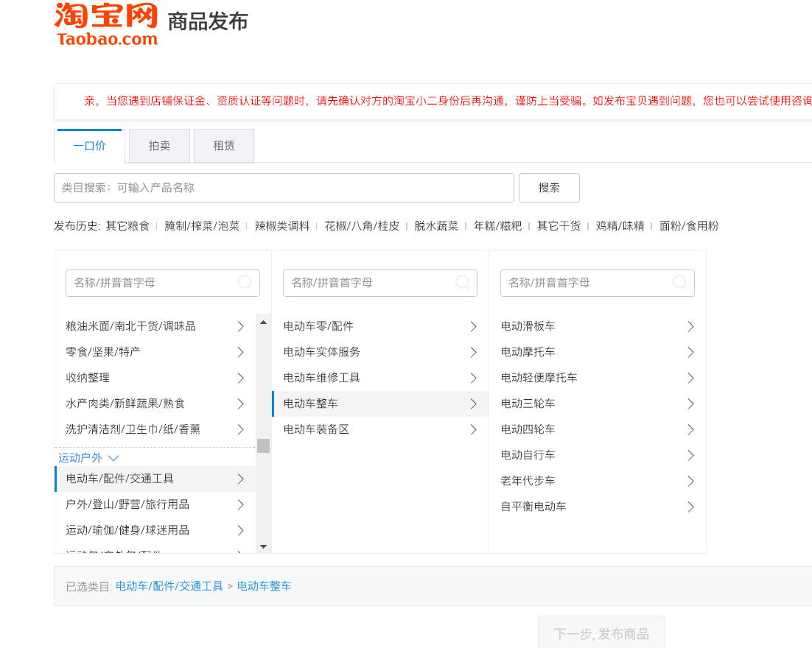
Task: Open history category 鸡精/味精
Action: point(620,226)
